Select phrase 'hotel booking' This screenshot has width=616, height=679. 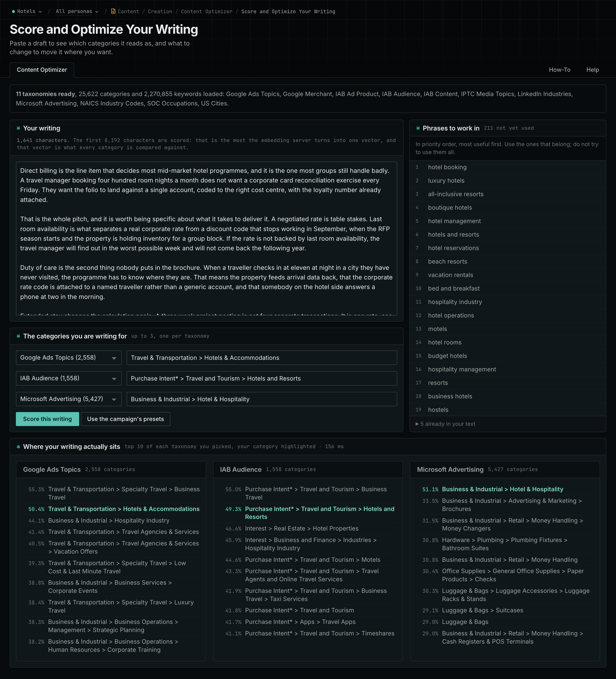point(507,167)
